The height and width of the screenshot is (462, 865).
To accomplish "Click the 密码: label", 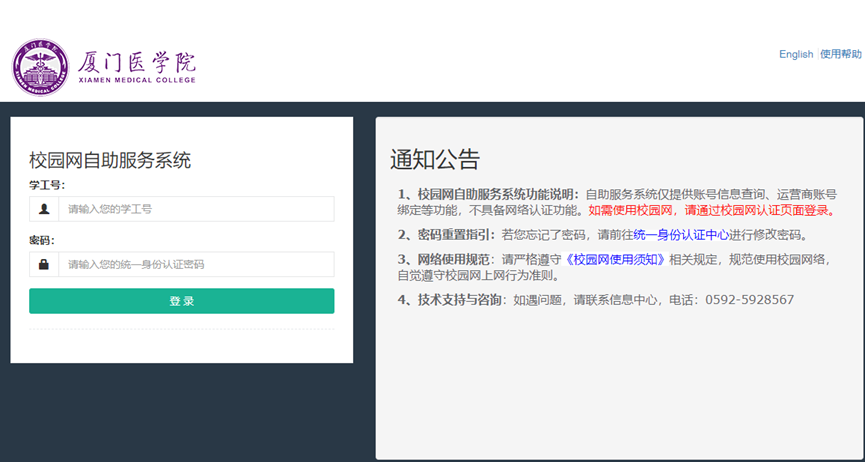I will 41,241.
